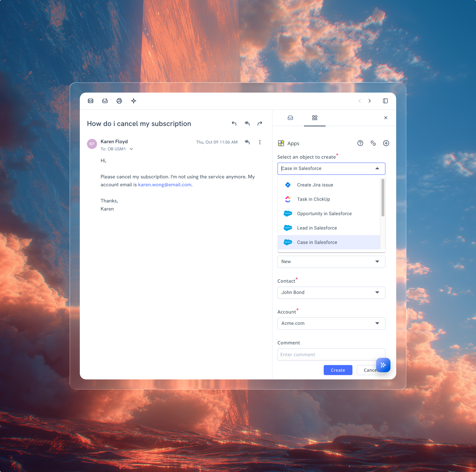Click the blue Create button
The height and width of the screenshot is (472, 476).
point(338,370)
